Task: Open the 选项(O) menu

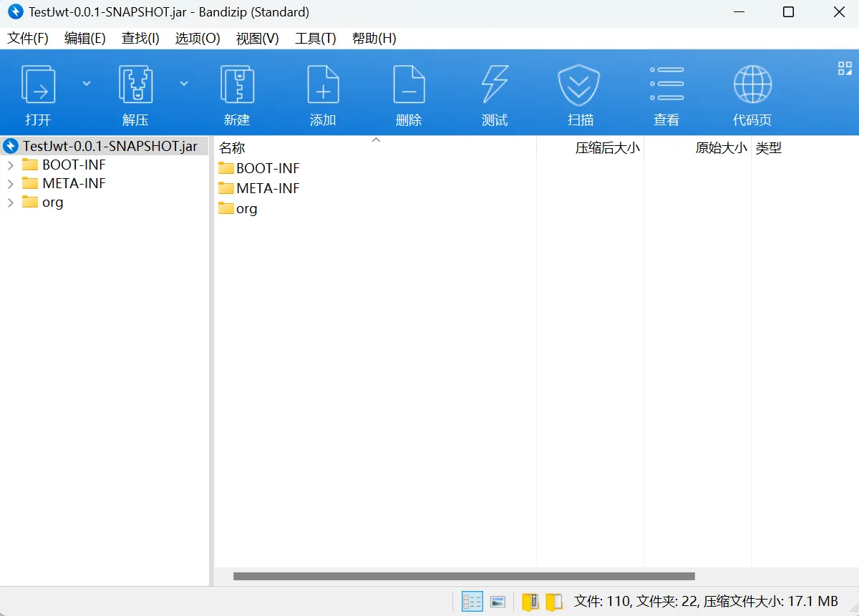Action: 198,39
